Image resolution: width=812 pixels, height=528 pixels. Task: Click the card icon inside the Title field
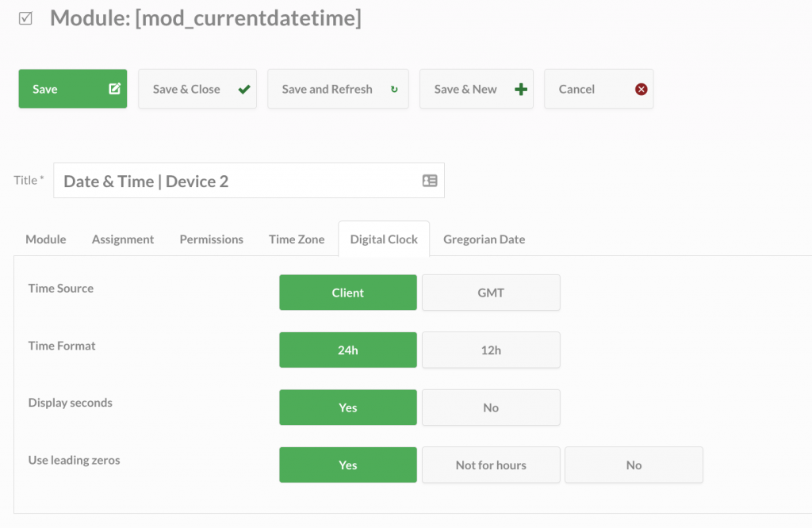click(430, 181)
